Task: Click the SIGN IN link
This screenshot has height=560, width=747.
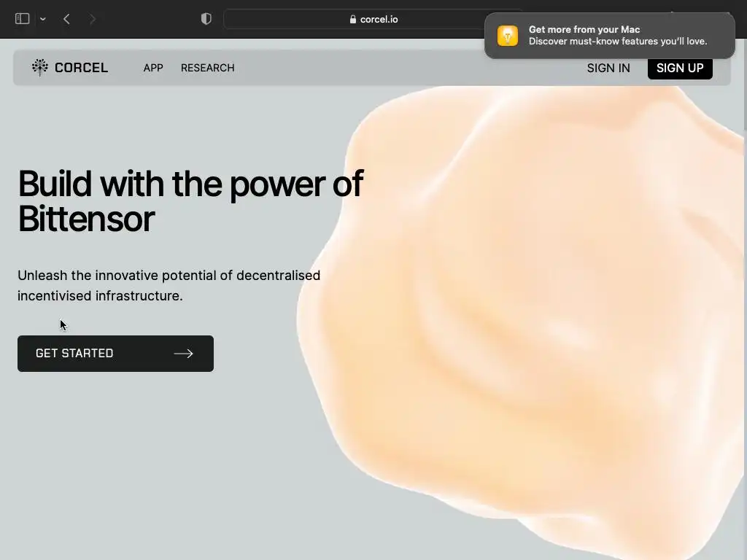Action: (608, 68)
